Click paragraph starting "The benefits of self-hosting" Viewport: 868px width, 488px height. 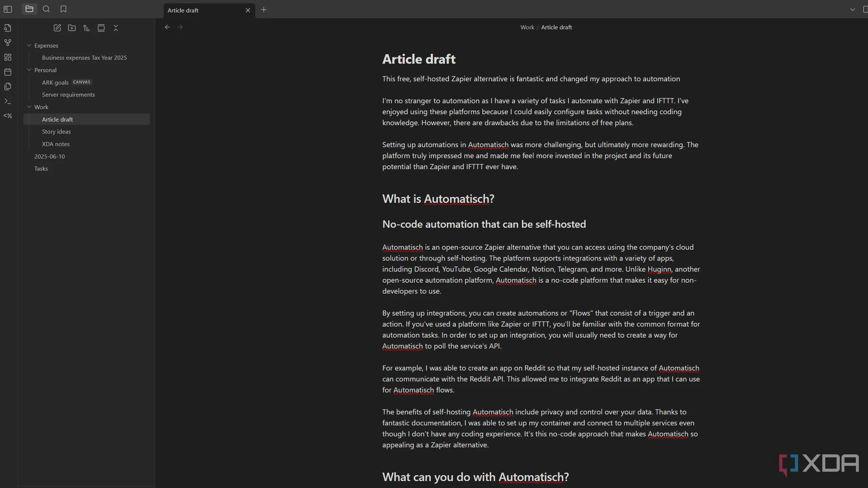pos(540,428)
